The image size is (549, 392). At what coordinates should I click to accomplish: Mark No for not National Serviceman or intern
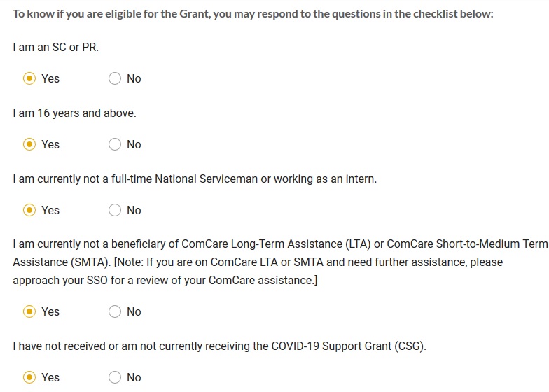[115, 210]
